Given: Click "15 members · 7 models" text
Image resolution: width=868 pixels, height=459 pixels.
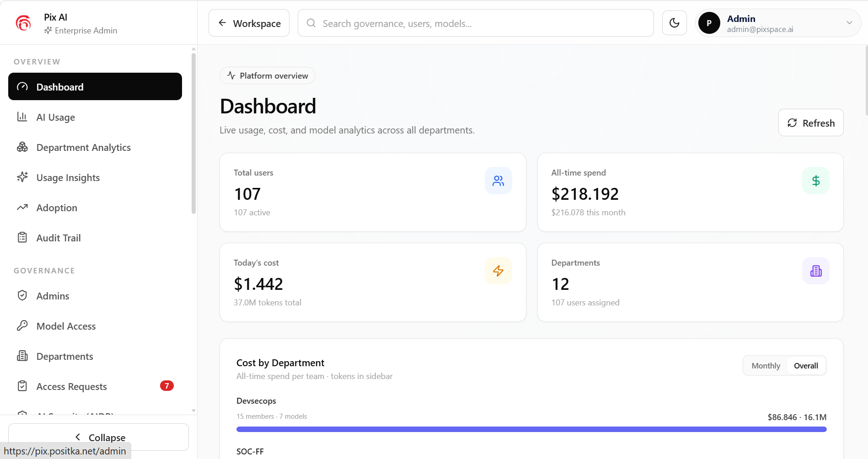Looking at the screenshot, I should click(272, 416).
